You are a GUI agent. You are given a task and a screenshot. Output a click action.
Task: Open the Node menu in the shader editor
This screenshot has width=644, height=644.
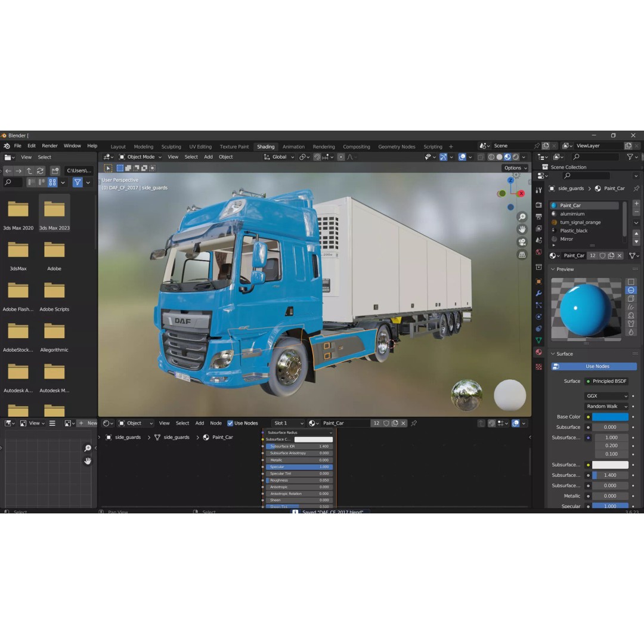click(216, 423)
